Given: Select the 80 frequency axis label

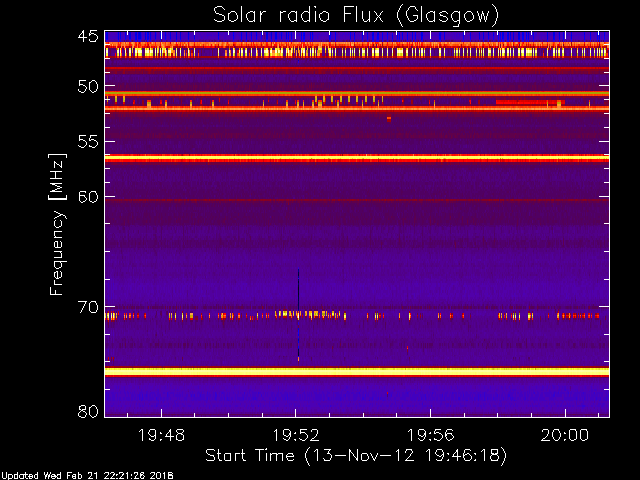Looking at the screenshot, I should tap(88, 411).
